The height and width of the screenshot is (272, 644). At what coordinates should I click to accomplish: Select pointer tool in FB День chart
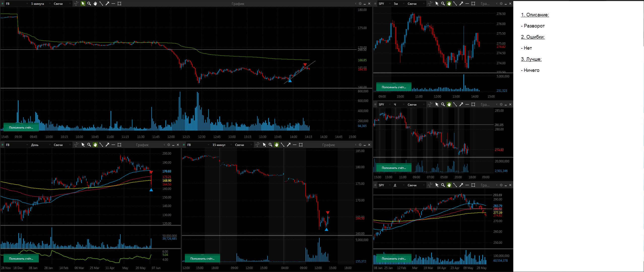pos(83,145)
